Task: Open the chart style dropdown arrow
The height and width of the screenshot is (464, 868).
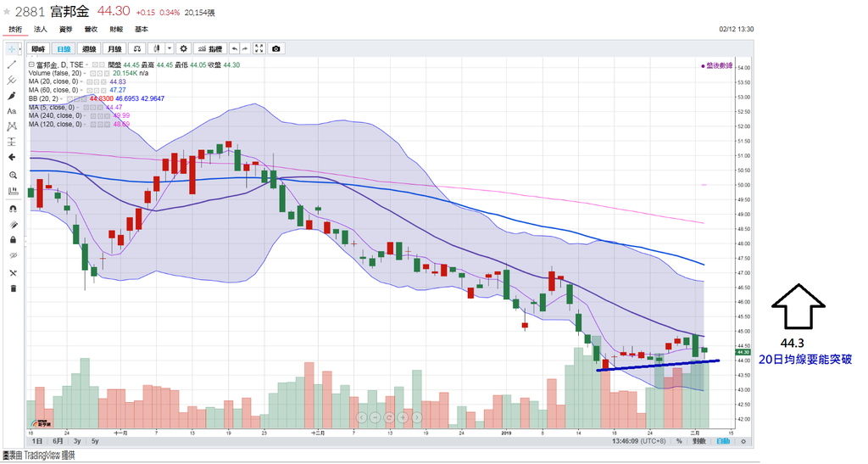Action: point(170,48)
